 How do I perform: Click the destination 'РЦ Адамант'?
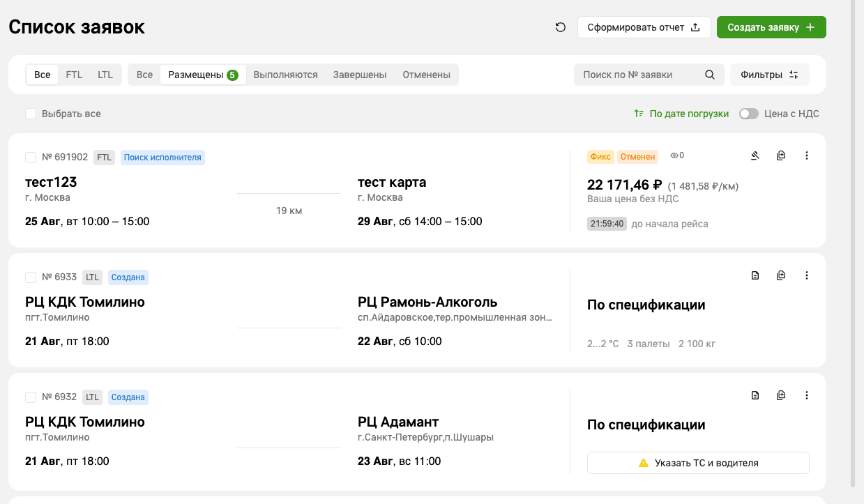(398, 422)
